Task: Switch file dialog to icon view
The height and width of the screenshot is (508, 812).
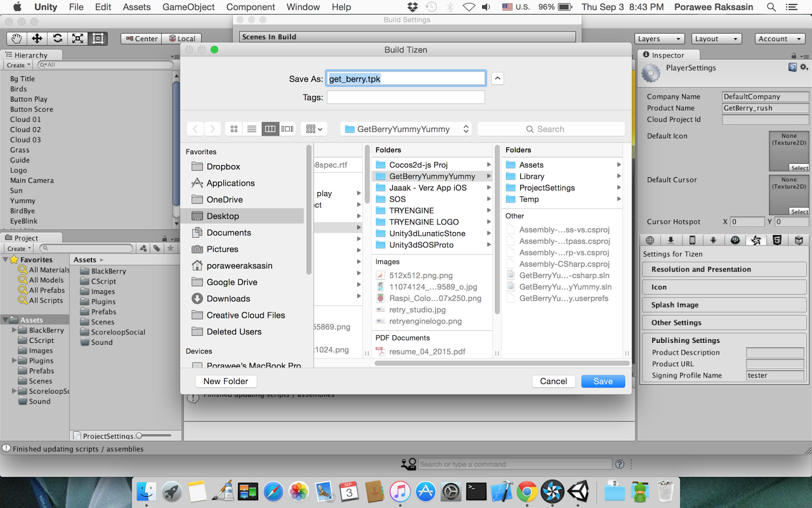Action: pos(234,129)
